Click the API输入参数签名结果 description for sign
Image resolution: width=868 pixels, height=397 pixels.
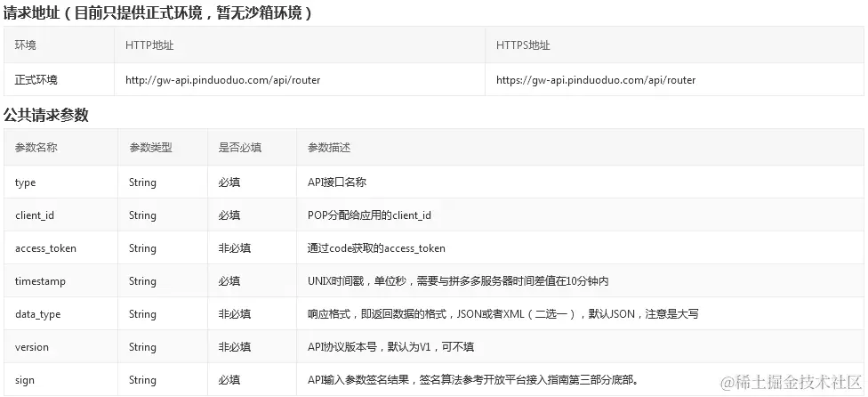click(474, 380)
